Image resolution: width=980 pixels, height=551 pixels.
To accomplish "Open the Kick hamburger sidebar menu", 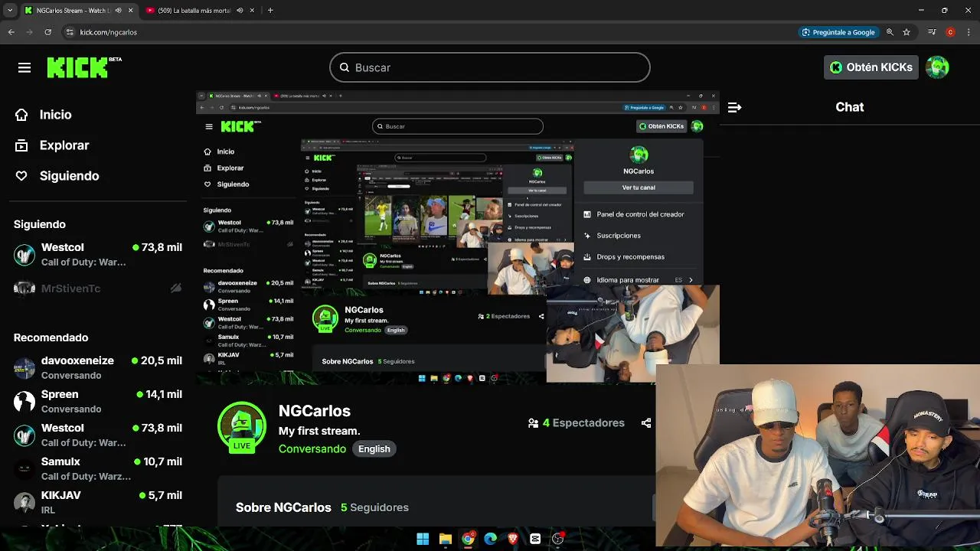I will [x=24, y=67].
